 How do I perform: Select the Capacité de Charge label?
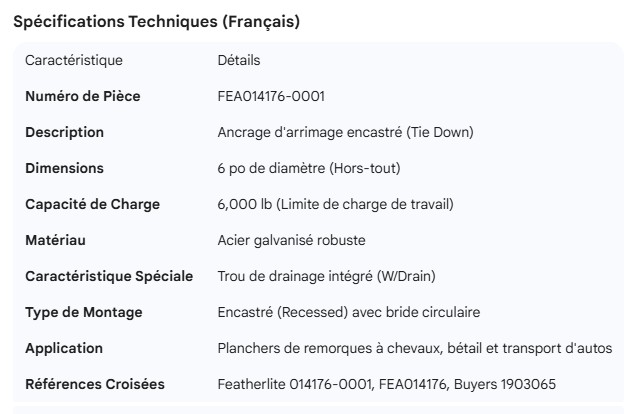point(92,204)
